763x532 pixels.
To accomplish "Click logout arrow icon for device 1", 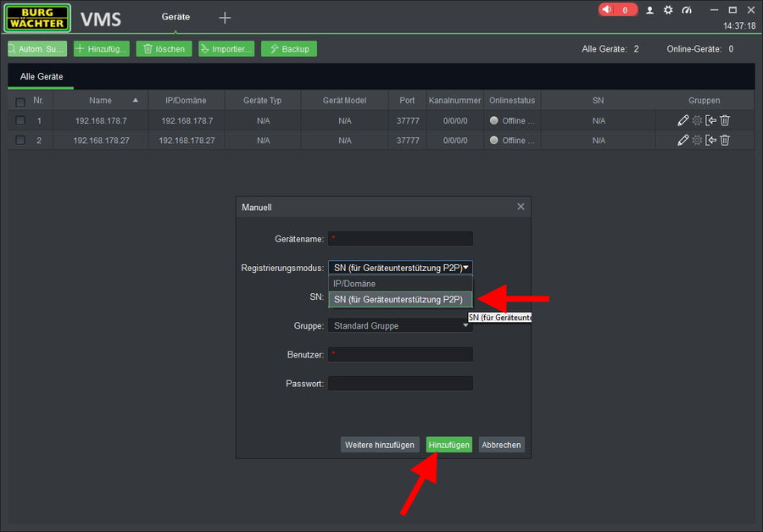I will (711, 120).
